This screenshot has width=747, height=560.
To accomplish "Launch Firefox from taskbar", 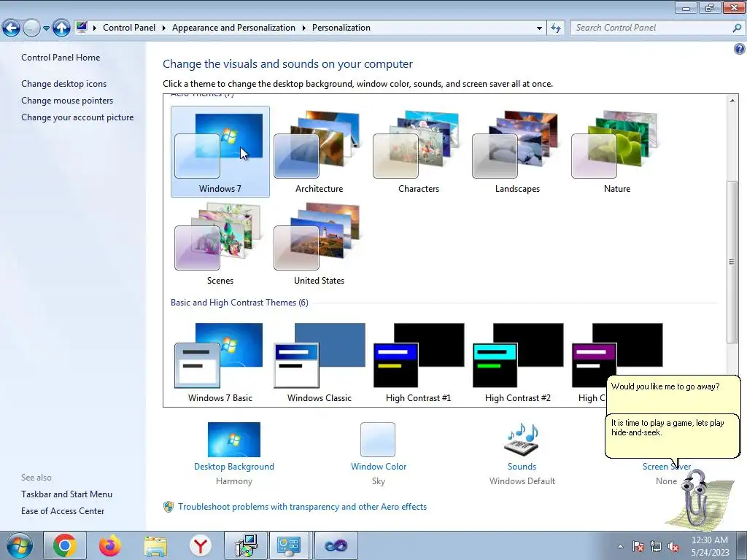I will tap(110, 545).
